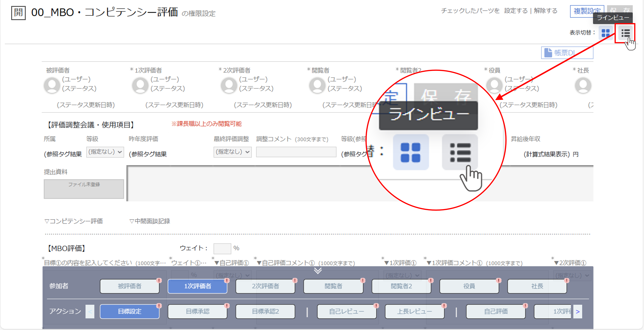Open the 最終評価調整 dropdown
Screen dimensions: 644x330
point(232,152)
